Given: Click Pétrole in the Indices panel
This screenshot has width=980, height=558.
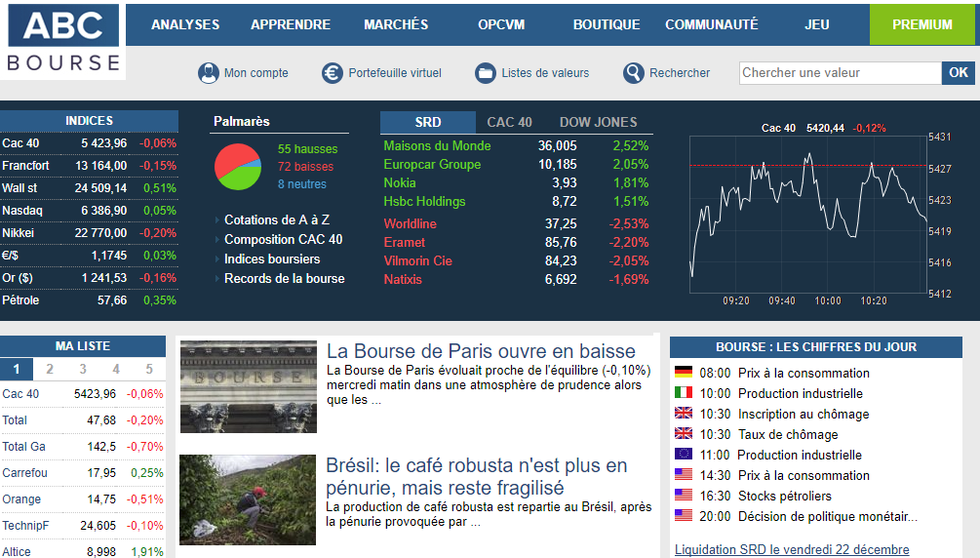Looking at the screenshot, I should pyautogui.click(x=20, y=300).
